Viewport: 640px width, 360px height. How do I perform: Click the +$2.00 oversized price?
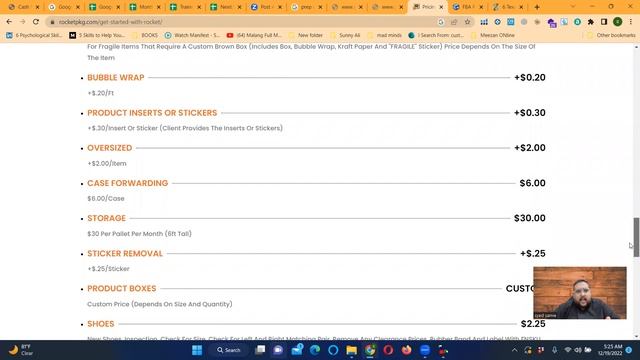(530, 148)
